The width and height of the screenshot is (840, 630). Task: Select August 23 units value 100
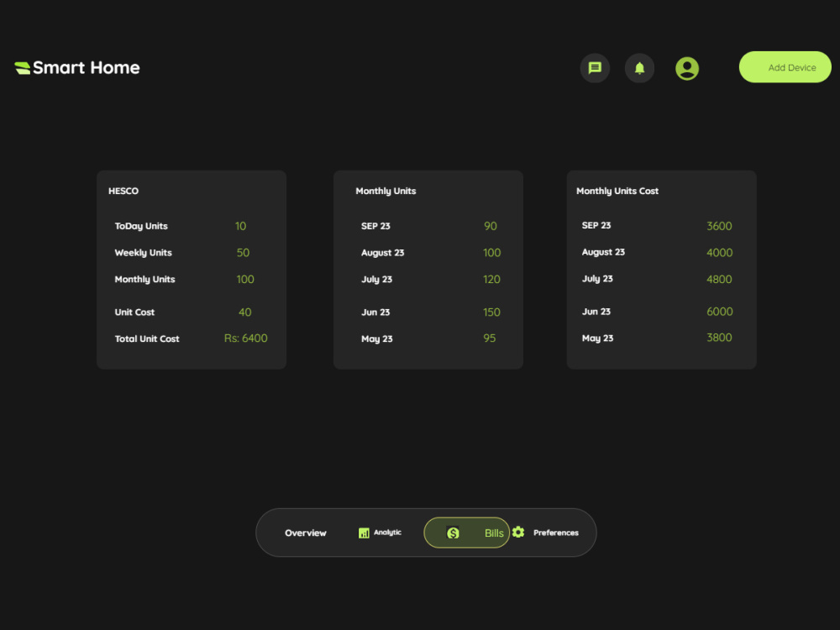pyautogui.click(x=491, y=252)
